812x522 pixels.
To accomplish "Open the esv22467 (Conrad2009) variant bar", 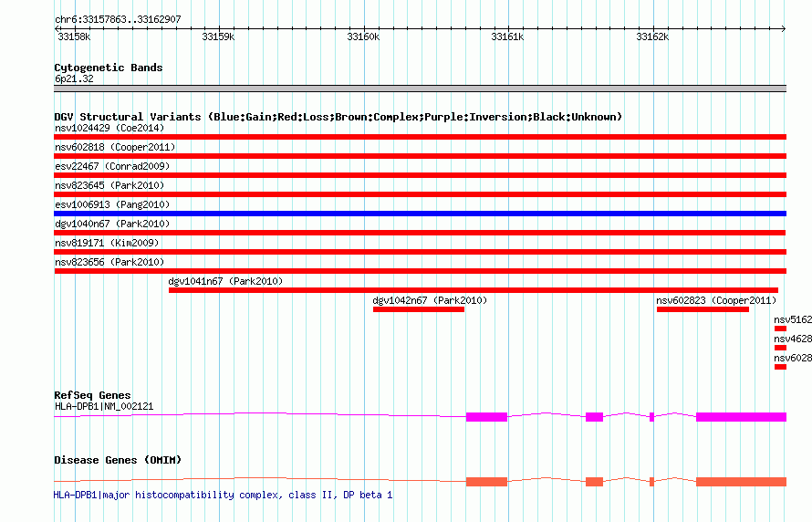I will (x=420, y=175).
